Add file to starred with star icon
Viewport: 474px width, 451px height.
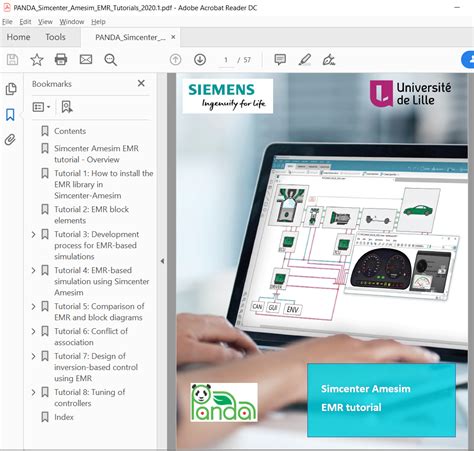tap(37, 60)
